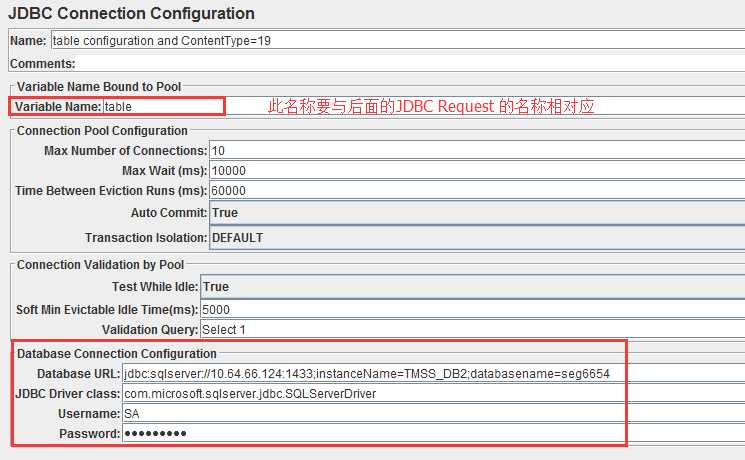Click the 'Comments:' label
745x460 pixels.
(42, 64)
